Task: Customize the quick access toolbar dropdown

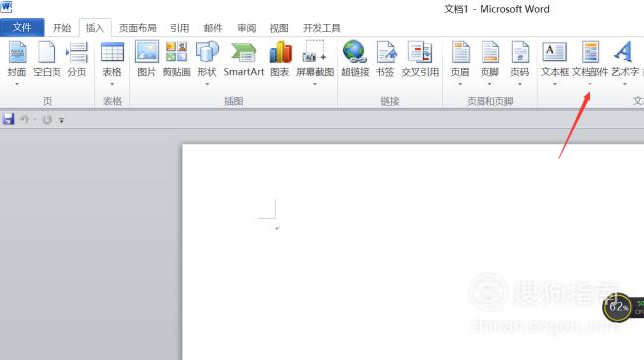Action: click(61, 120)
